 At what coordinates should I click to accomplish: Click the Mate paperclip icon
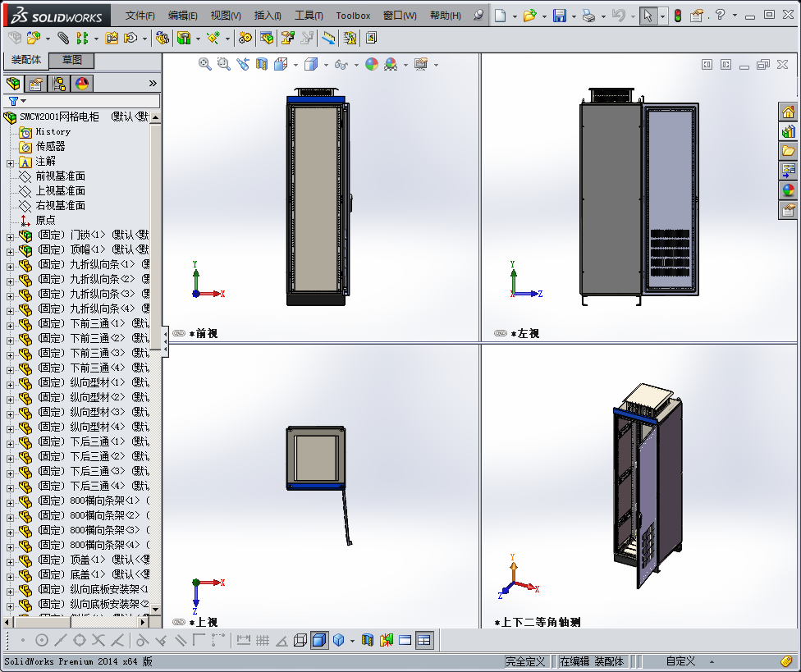63,38
